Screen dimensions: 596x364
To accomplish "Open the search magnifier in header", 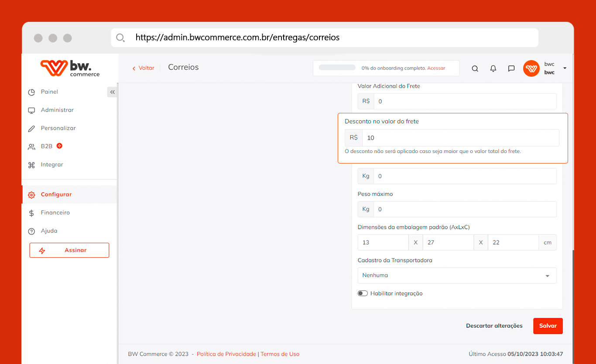I will pyautogui.click(x=475, y=68).
